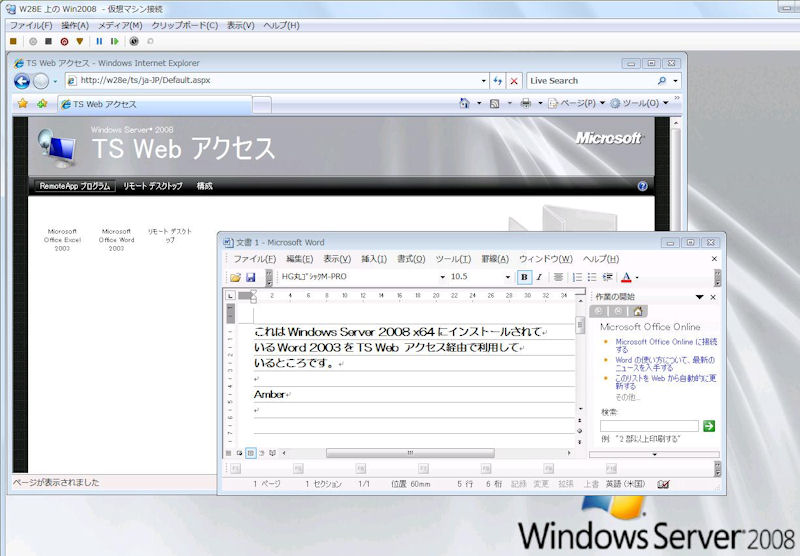Apply the red font color A
800x556 pixels.
[627, 277]
